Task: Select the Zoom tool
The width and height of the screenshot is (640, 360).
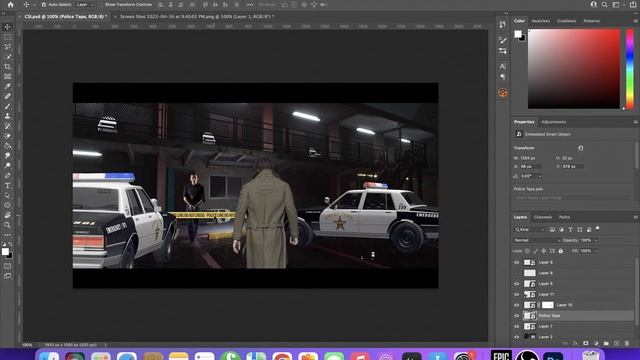Action: click(7, 225)
